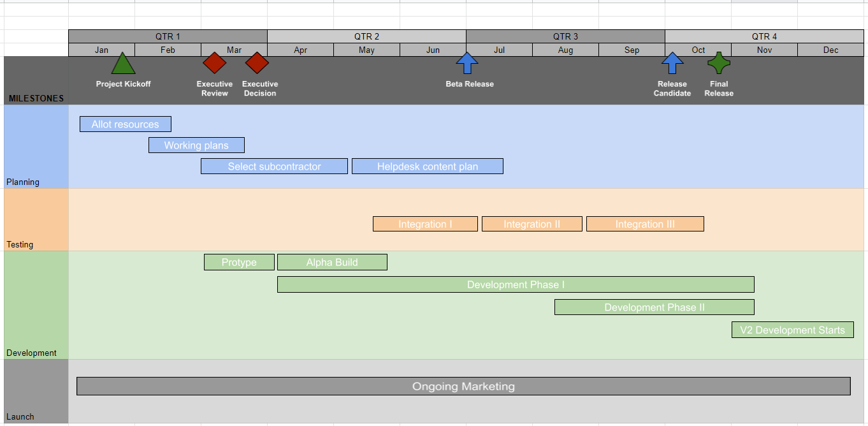Select the QTR 1 header cell
Screen dimensions: 868x426
pyautogui.click(x=167, y=36)
